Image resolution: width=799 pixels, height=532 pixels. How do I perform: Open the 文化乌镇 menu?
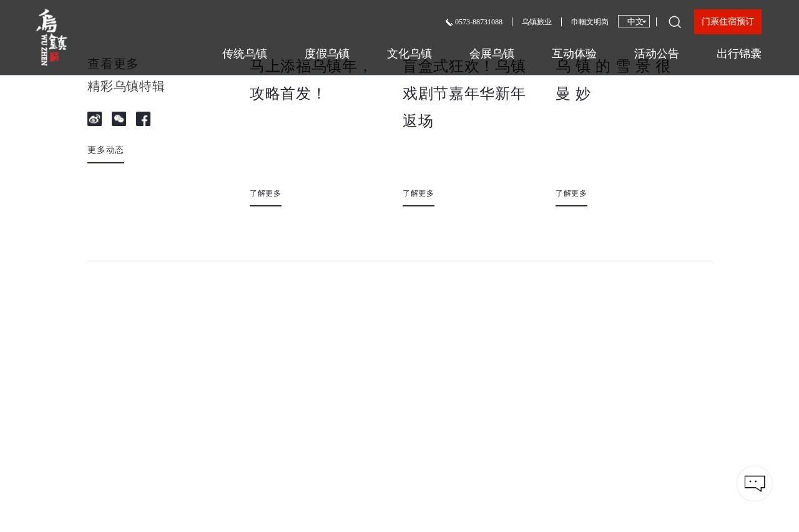click(409, 54)
